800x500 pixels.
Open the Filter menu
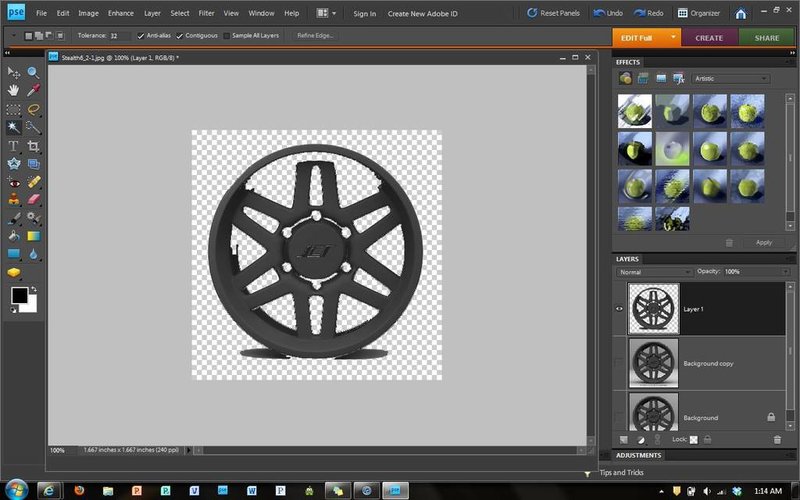206,13
